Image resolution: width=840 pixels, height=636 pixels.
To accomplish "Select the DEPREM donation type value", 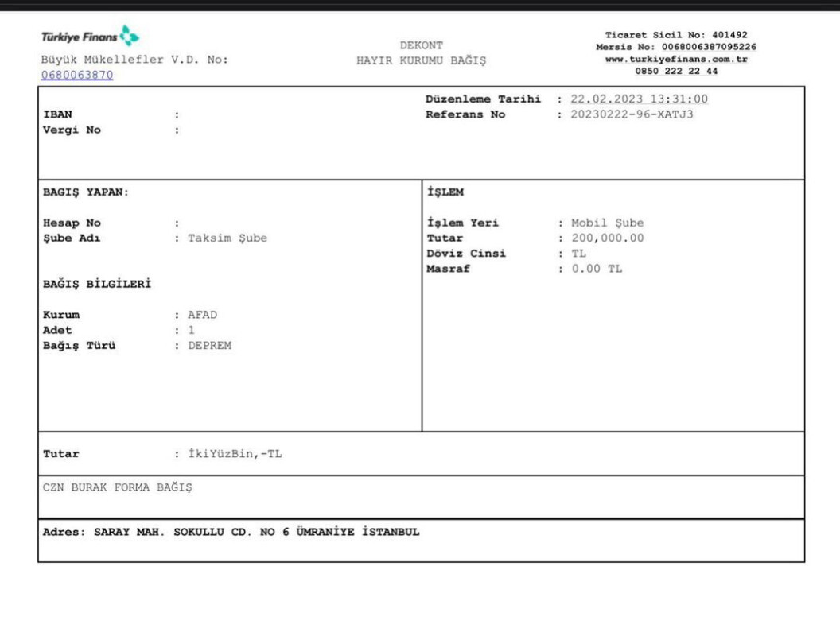I will 209,346.
